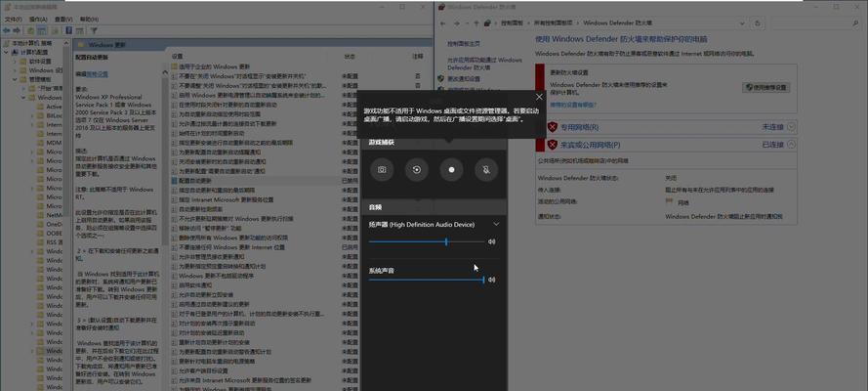Sort policy list by 状态 column header

(350, 57)
